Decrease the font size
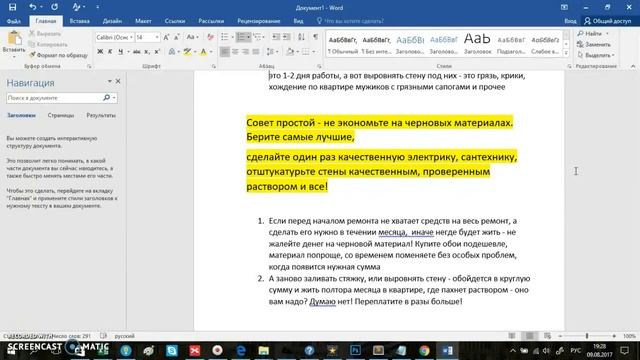 click(176, 37)
